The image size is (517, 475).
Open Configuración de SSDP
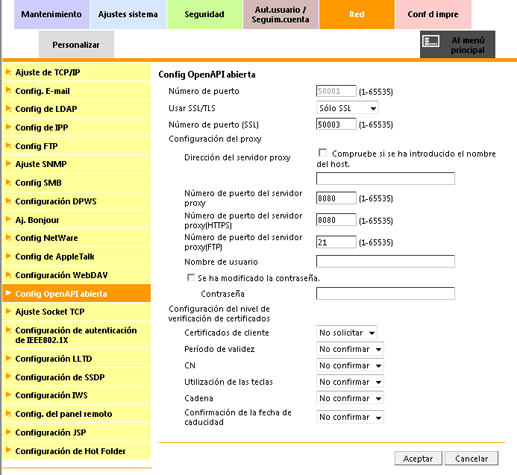(77, 377)
